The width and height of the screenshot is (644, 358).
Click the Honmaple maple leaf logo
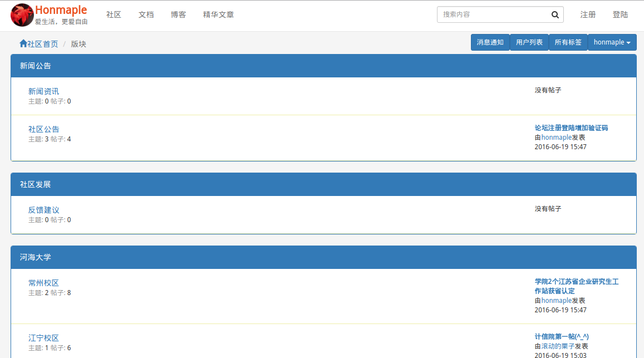[x=22, y=15]
